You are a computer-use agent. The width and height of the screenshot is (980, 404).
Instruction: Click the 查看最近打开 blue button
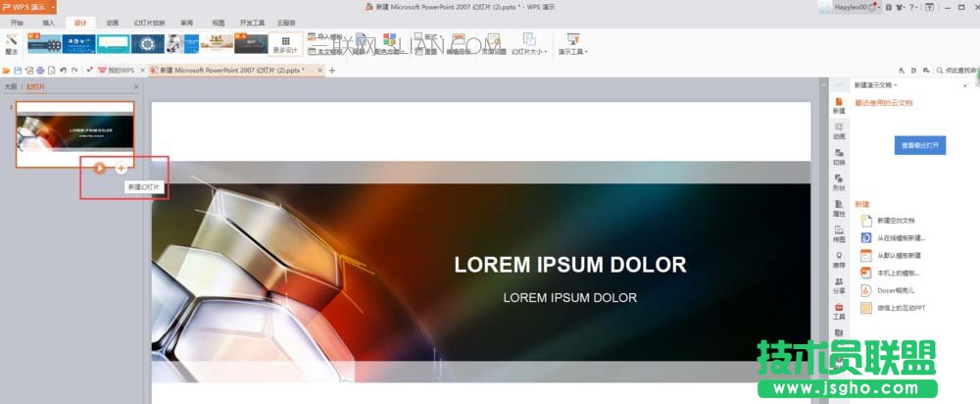(920, 145)
